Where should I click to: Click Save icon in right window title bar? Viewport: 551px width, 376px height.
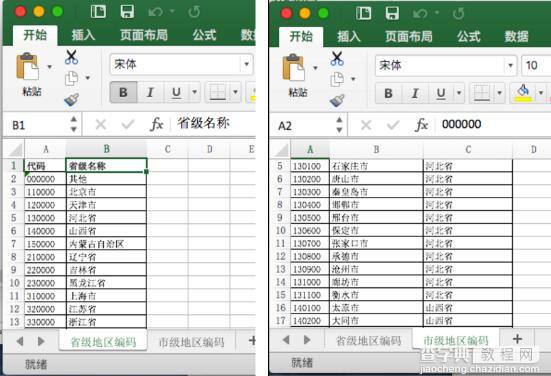pos(393,13)
